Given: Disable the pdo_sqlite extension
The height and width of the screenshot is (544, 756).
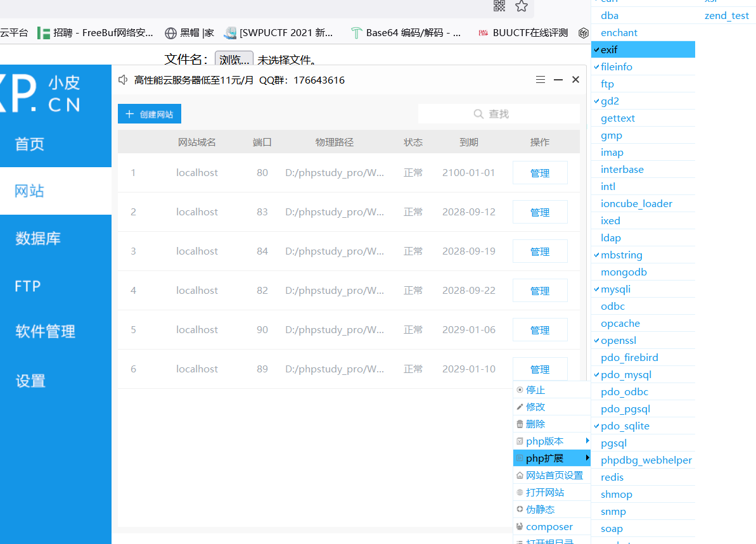Looking at the screenshot, I should click(643, 426).
